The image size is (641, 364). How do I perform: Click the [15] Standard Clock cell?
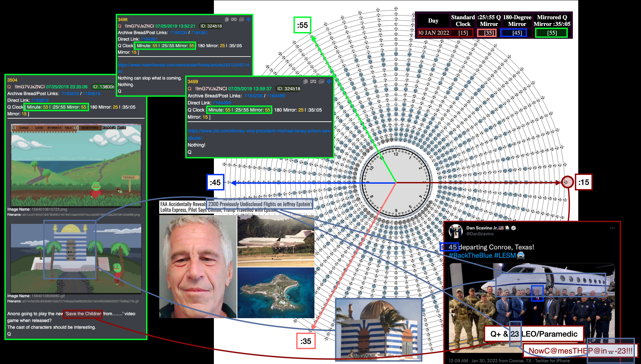coord(463,33)
